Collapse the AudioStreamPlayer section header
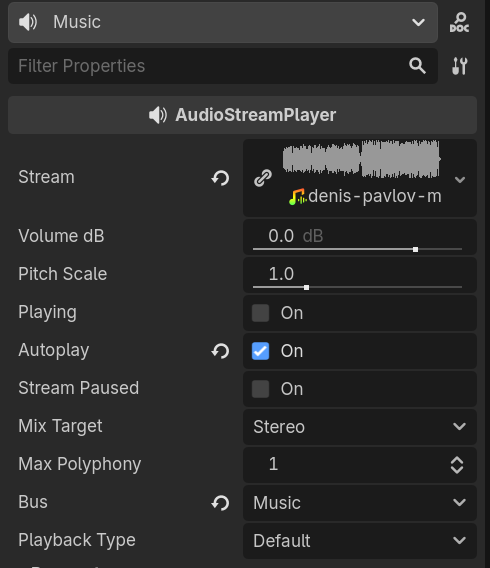 click(242, 115)
